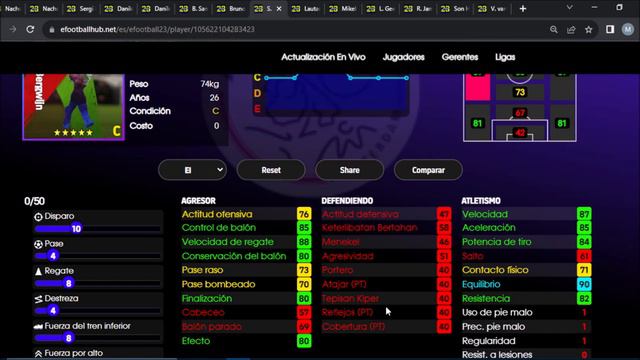Switch to the Bruno browser tab
Image resolution: width=640 pixels, height=360 pixels.
pyautogui.click(x=231, y=9)
